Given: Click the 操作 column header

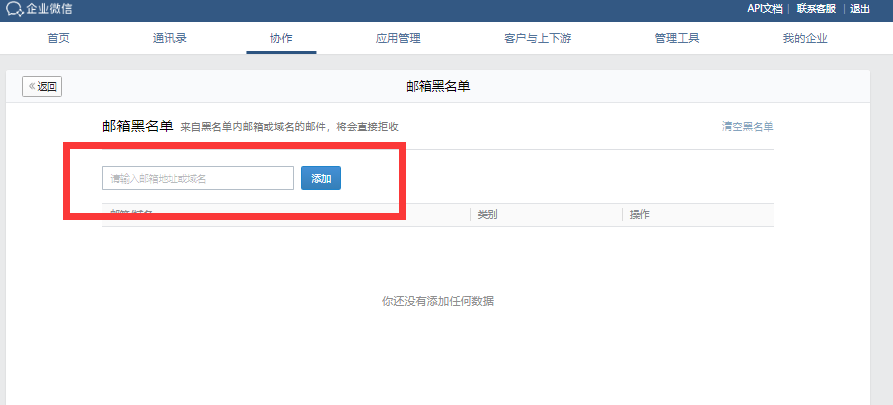Looking at the screenshot, I should pyautogui.click(x=639, y=215).
